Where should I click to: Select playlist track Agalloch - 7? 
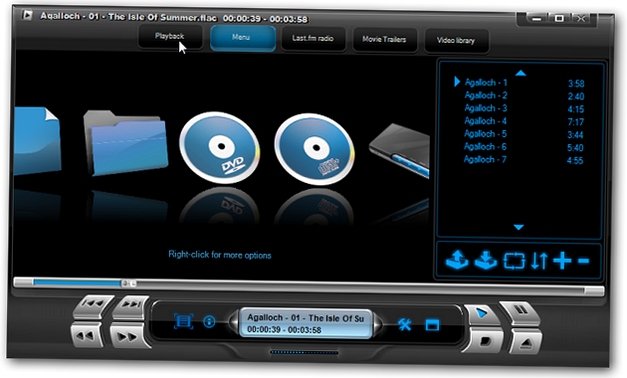coord(523,160)
